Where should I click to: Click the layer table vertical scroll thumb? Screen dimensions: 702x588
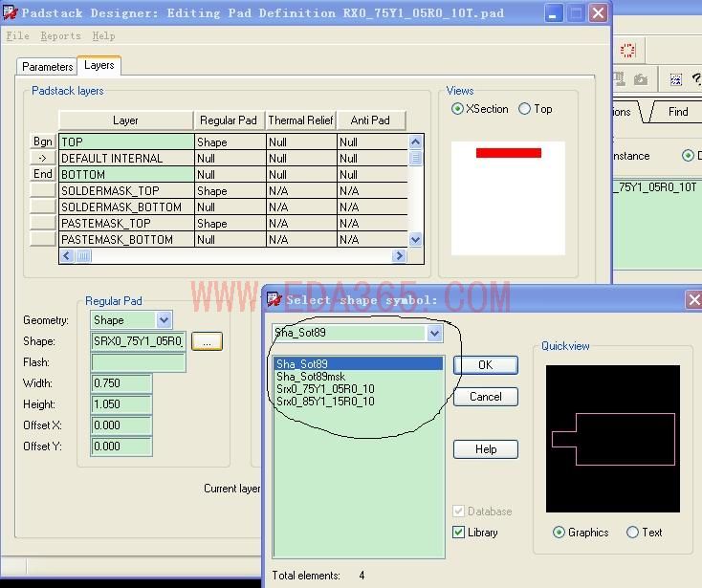415,158
